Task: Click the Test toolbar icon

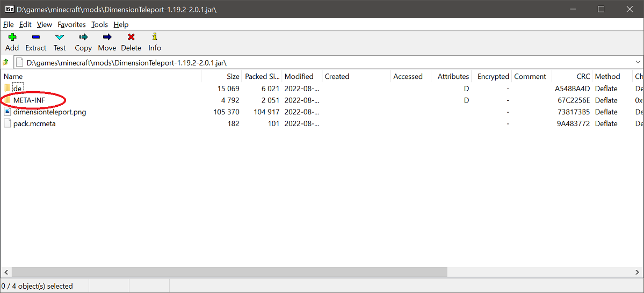Action: 59,37
